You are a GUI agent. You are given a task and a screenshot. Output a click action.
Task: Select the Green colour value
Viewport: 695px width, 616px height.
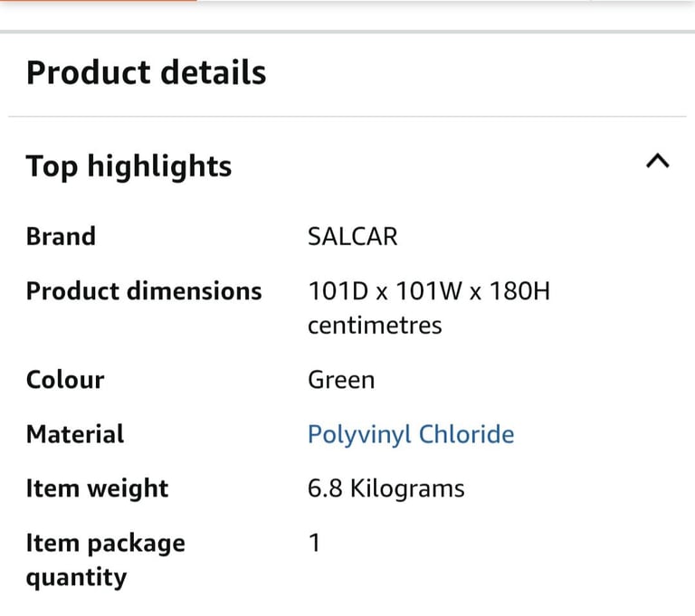click(341, 380)
